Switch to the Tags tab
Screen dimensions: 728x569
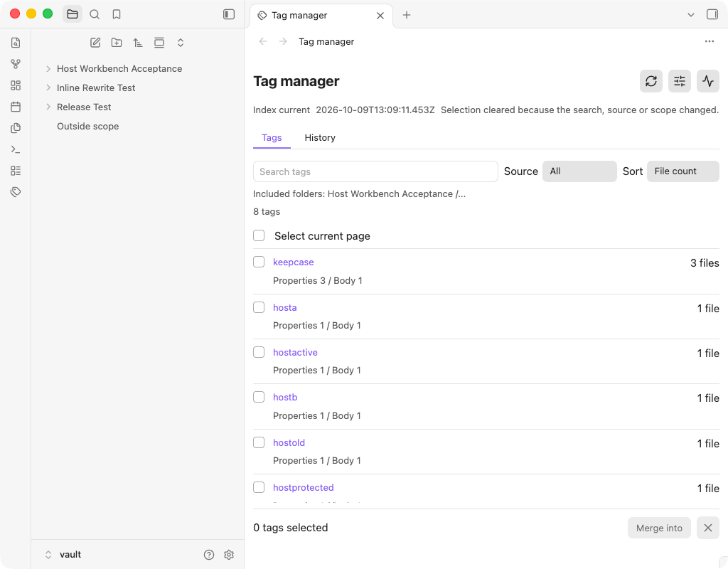[272, 137]
